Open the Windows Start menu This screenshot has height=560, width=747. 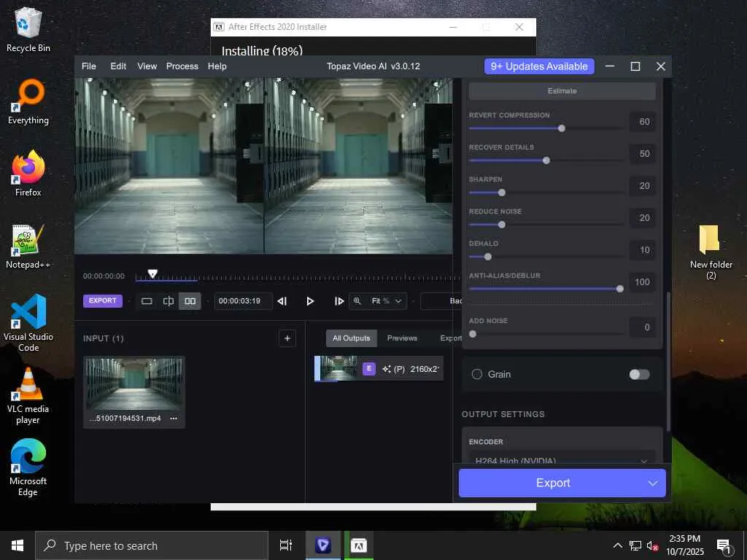[18, 545]
